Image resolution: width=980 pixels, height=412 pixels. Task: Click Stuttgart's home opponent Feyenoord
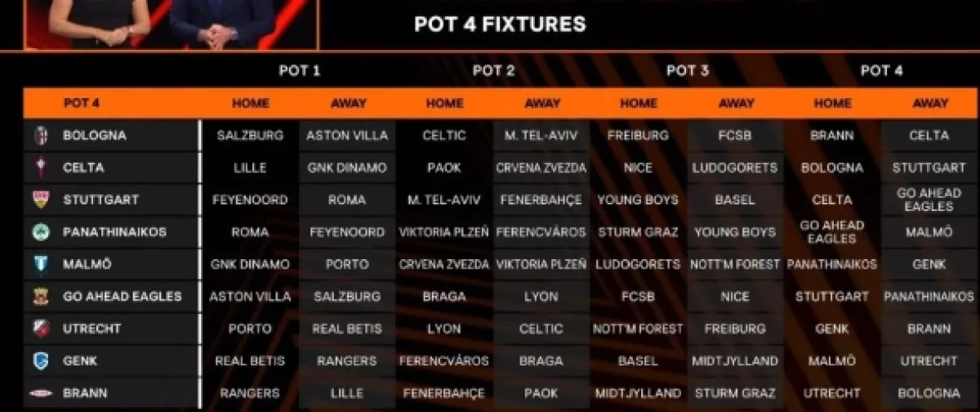tap(250, 199)
